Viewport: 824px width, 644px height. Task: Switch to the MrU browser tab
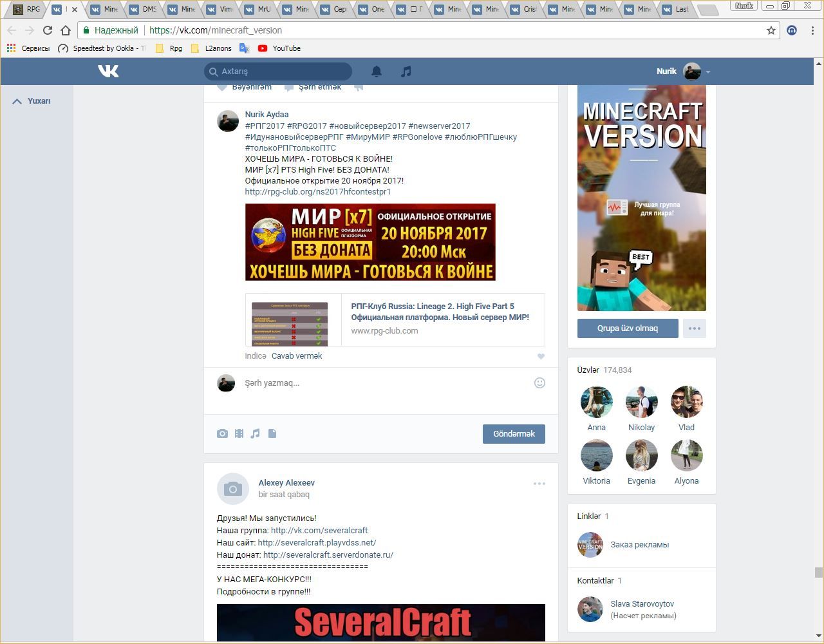pyautogui.click(x=257, y=9)
